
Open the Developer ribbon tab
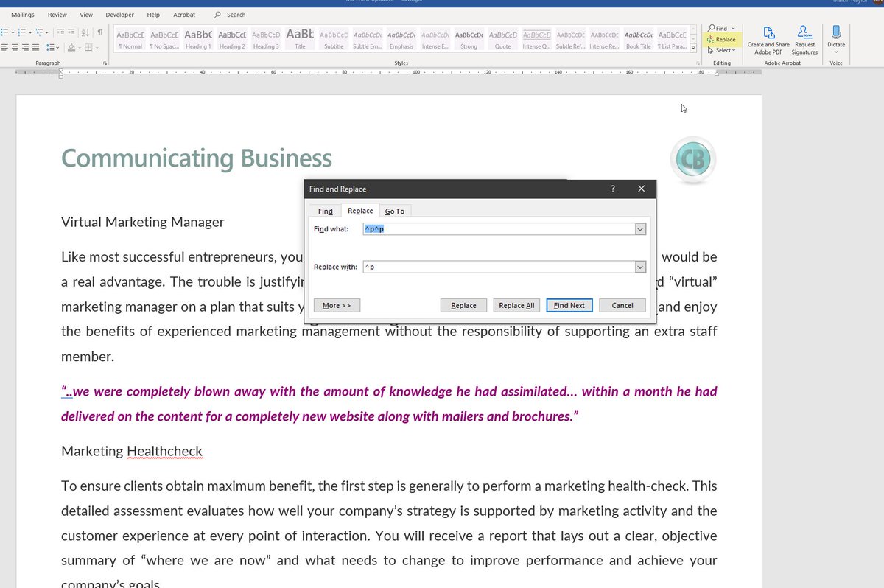pyautogui.click(x=119, y=15)
